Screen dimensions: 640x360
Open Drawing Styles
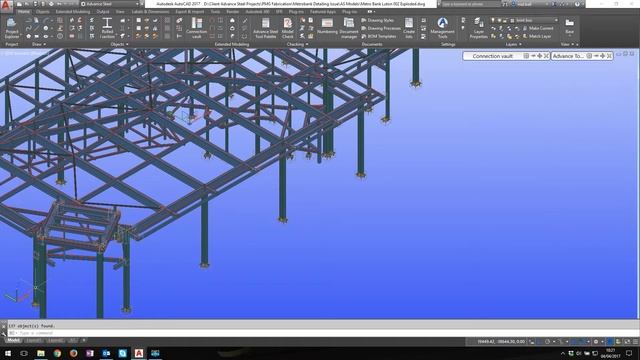(x=378, y=20)
